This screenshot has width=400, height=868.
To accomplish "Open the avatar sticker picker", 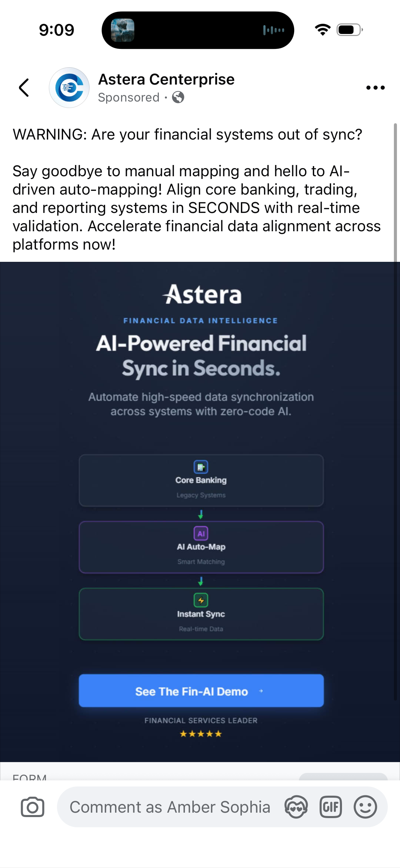I will [296, 807].
